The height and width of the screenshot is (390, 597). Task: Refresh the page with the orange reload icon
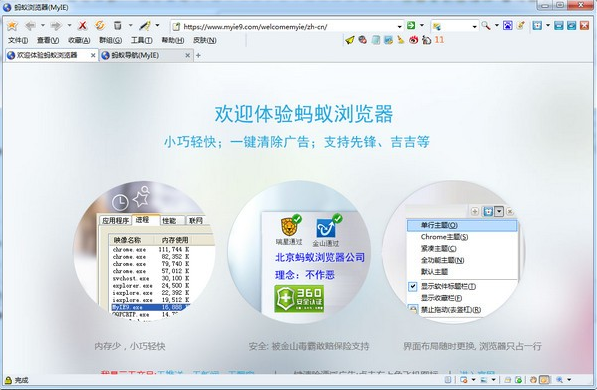[x=100, y=26]
